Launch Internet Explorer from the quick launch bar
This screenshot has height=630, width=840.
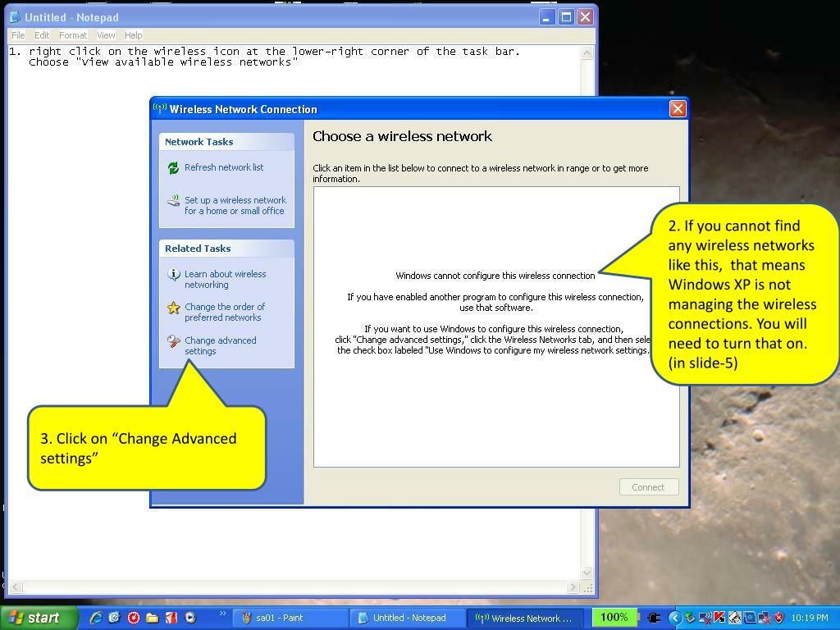(96, 618)
